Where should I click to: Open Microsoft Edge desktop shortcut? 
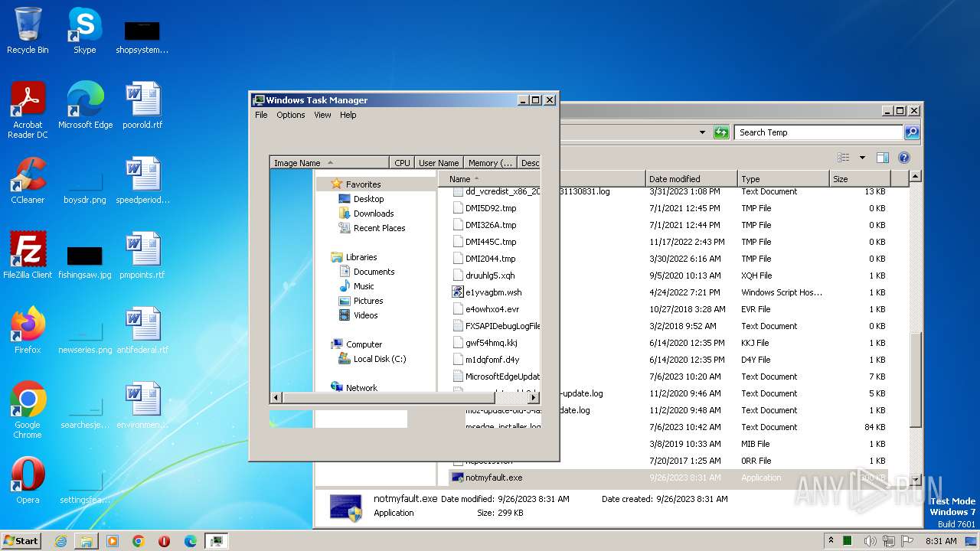click(x=85, y=106)
